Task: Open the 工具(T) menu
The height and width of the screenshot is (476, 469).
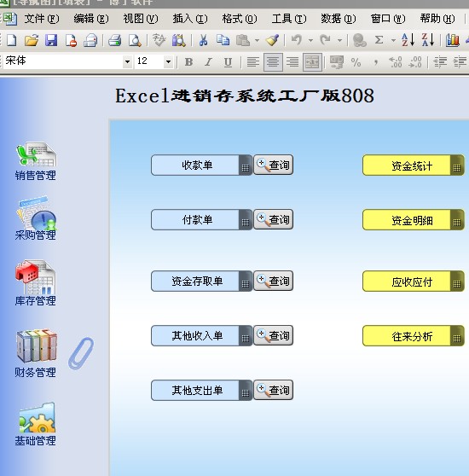Action: 289,19
